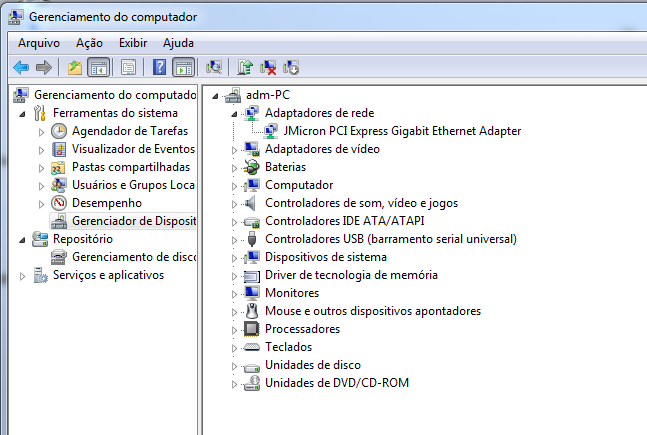Screen dimensions: 647x435
Task: Select JMicron PCI Express Gigabit Ethernet Adapter
Action: click(402, 131)
